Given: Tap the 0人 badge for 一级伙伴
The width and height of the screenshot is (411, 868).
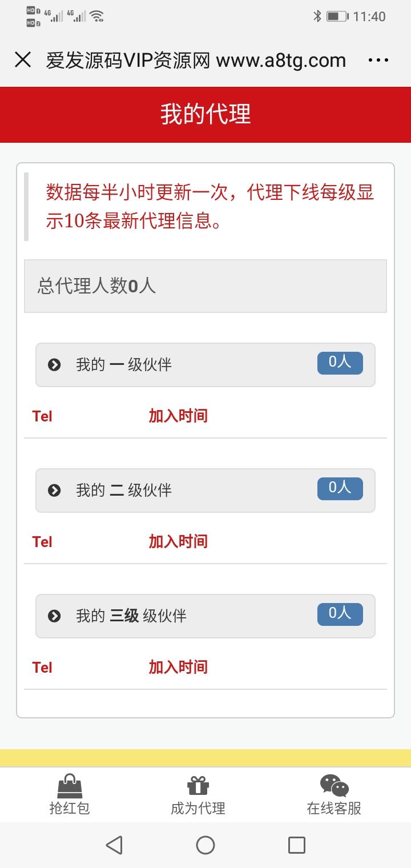Looking at the screenshot, I should tap(340, 363).
